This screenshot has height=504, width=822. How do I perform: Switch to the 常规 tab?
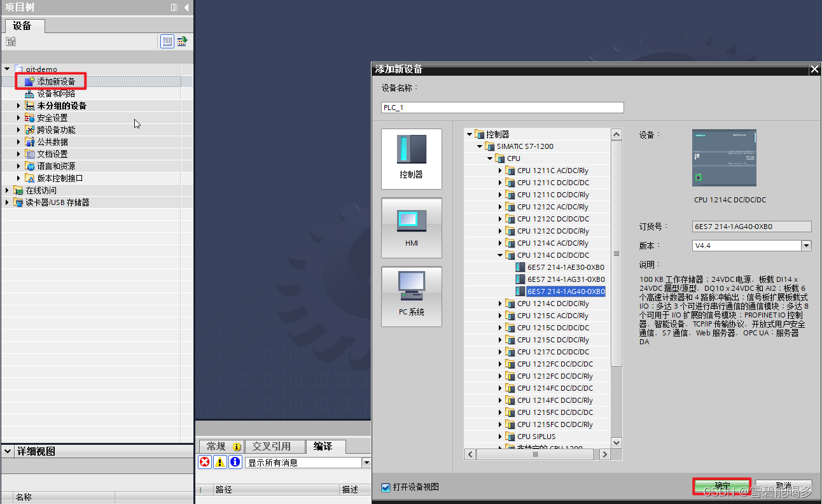[223, 446]
